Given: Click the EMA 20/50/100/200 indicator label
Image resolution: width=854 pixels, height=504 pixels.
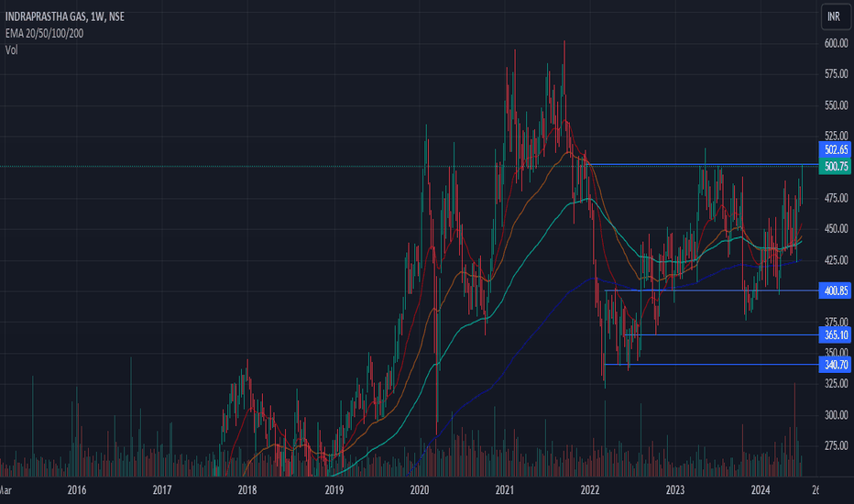Looking at the screenshot, I should tap(44, 34).
